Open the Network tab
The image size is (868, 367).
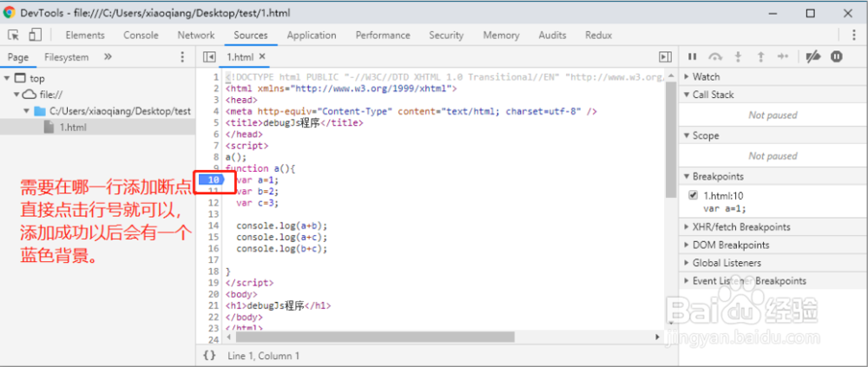[196, 35]
